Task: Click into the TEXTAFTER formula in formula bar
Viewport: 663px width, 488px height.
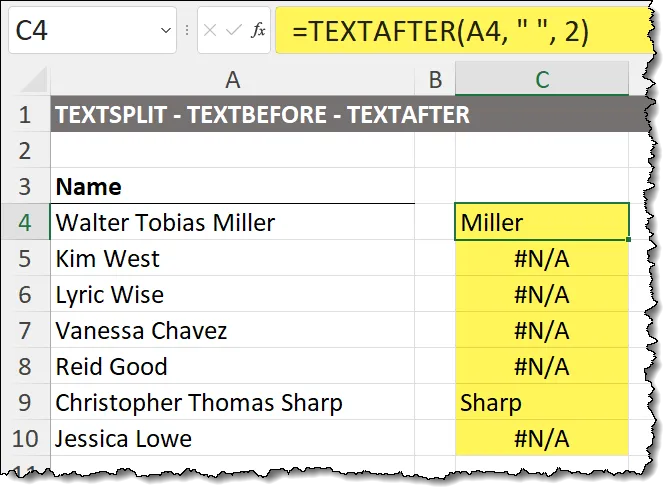Action: [x=440, y=31]
